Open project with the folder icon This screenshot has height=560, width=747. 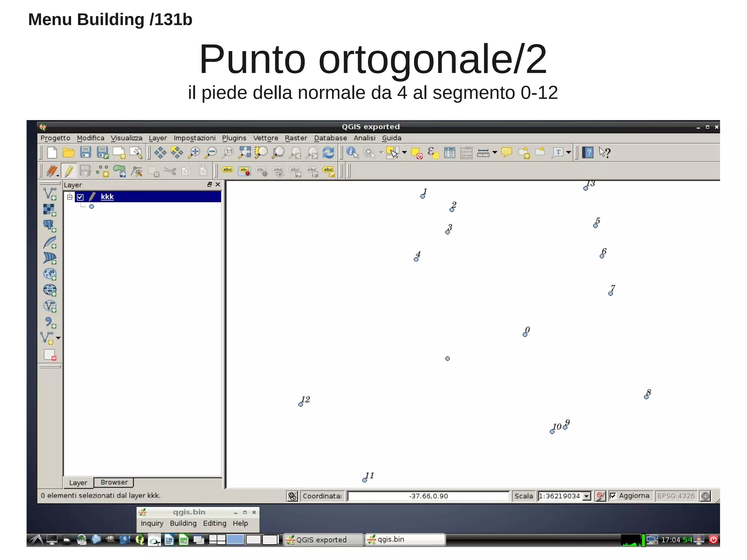[69, 152]
